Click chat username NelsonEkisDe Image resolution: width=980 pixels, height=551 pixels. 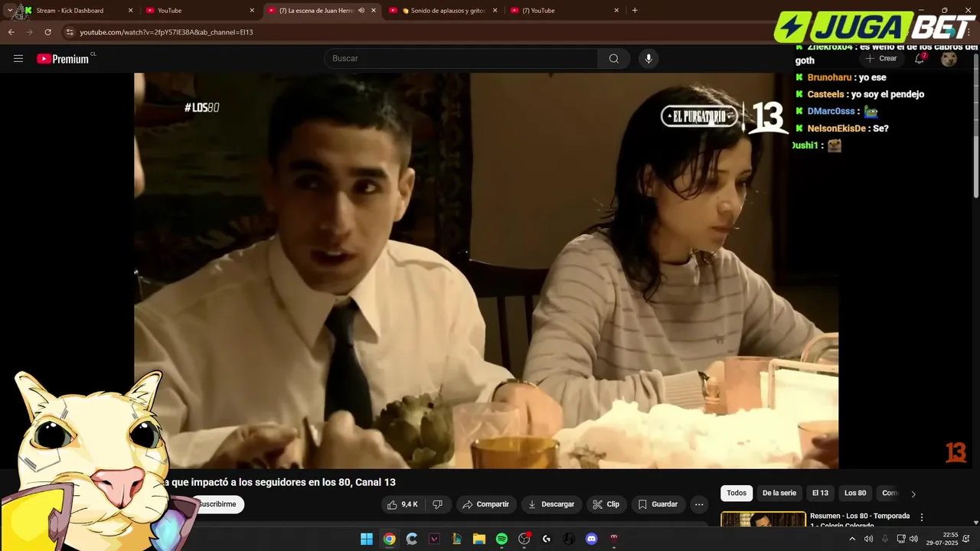click(x=836, y=129)
